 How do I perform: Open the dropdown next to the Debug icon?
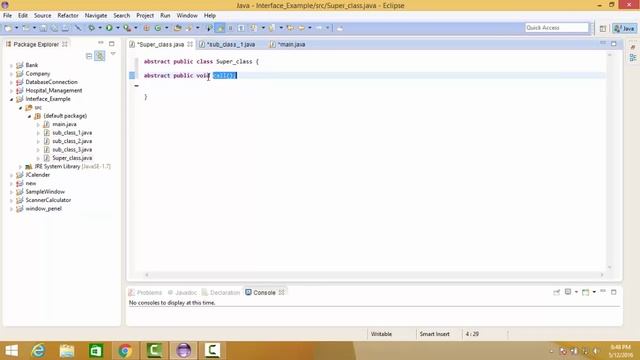point(100,28)
